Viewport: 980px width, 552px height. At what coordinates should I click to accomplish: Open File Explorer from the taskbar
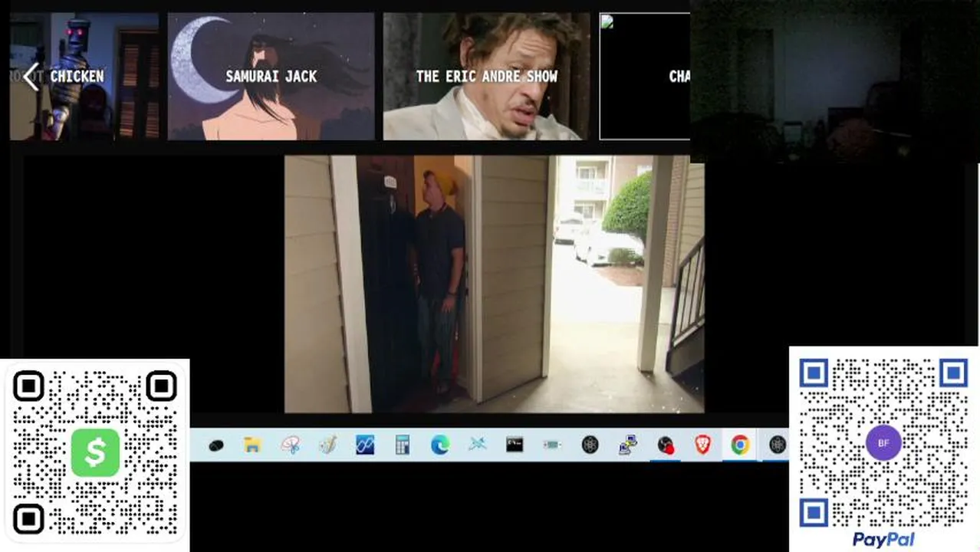(252, 445)
